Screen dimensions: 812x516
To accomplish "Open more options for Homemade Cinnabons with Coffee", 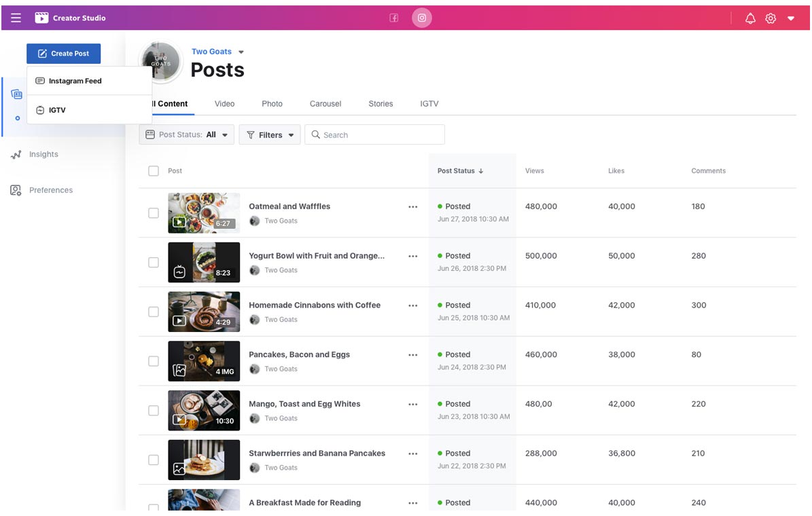I will coord(412,306).
